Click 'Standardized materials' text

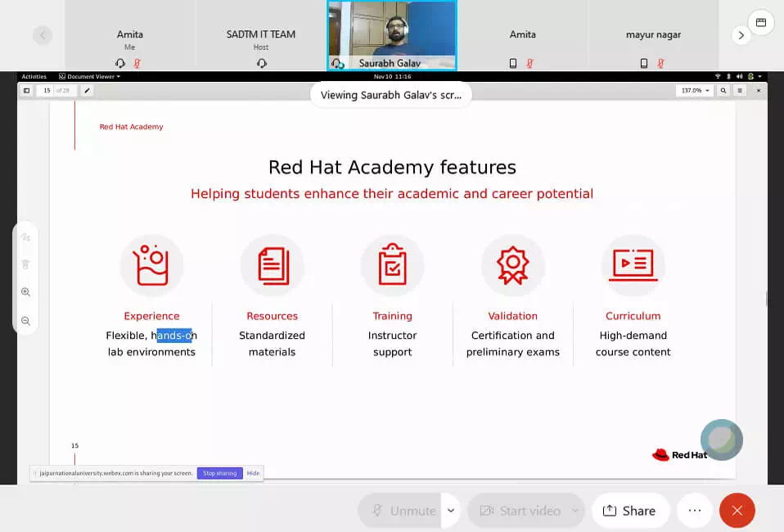tap(272, 344)
